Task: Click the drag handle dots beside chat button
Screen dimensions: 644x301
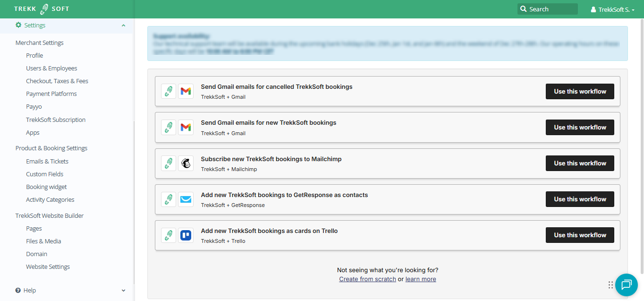Action: pyautogui.click(x=610, y=284)
